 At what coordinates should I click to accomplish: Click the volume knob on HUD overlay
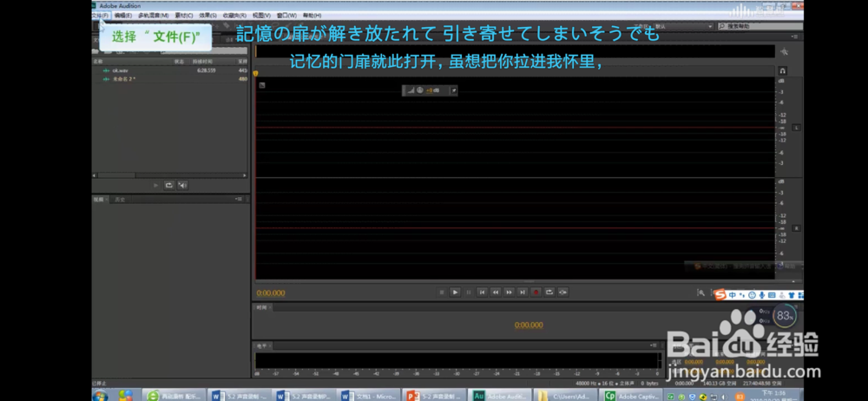click(x=419, y=90)
